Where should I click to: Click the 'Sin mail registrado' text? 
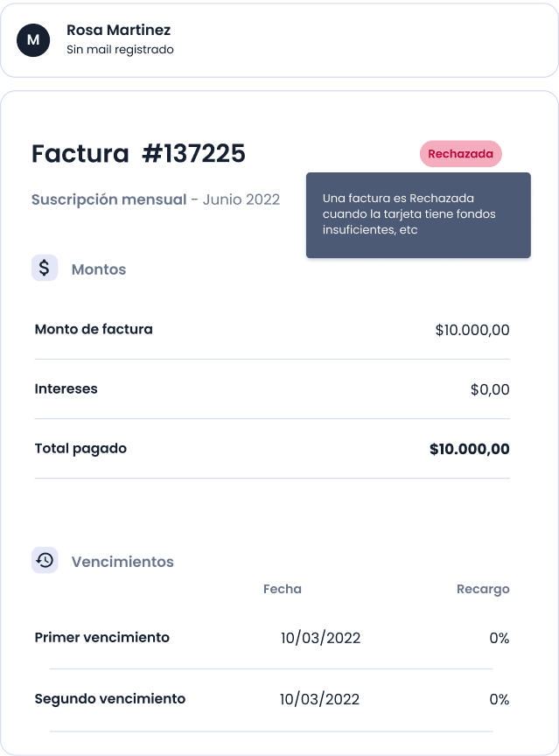[120, 50]
